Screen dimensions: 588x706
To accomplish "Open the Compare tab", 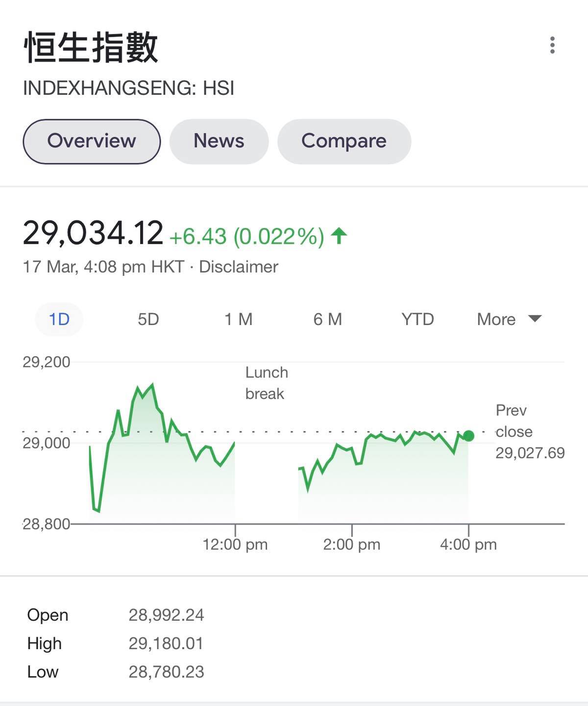I will pos(344,141).
